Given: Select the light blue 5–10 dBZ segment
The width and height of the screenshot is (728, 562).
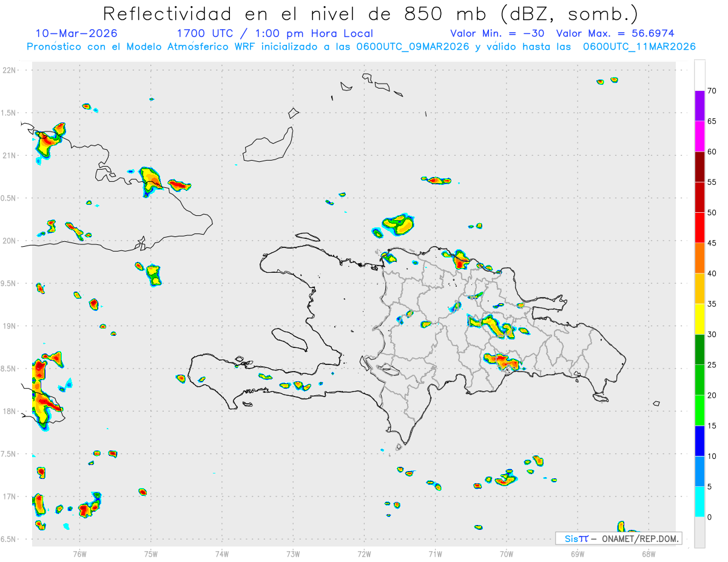Looking at the screenshot, I should [x=699, y=472].
